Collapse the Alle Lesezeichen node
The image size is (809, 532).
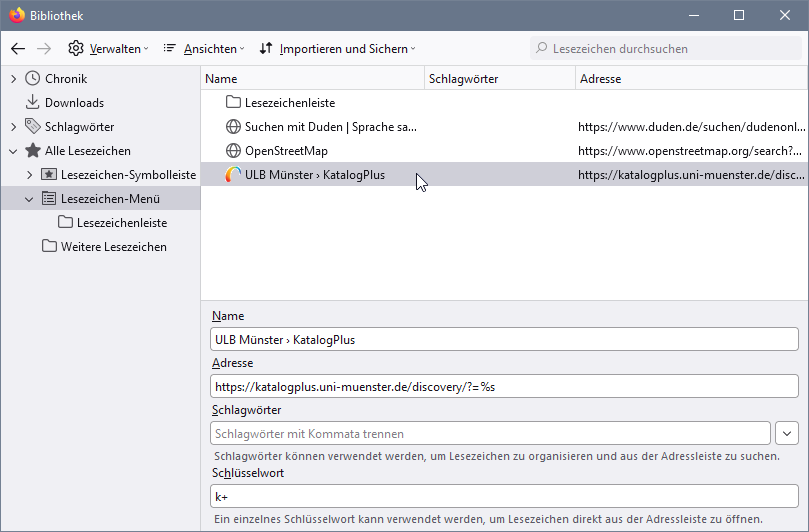click(x=13, y=151)
